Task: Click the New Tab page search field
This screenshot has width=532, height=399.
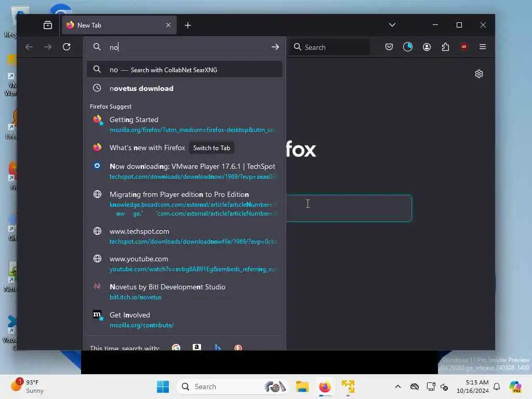Action: [349, 208]
